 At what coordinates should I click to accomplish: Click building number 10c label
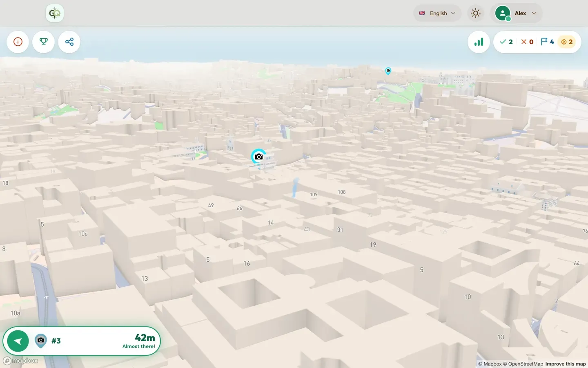[x=83, y=234]
